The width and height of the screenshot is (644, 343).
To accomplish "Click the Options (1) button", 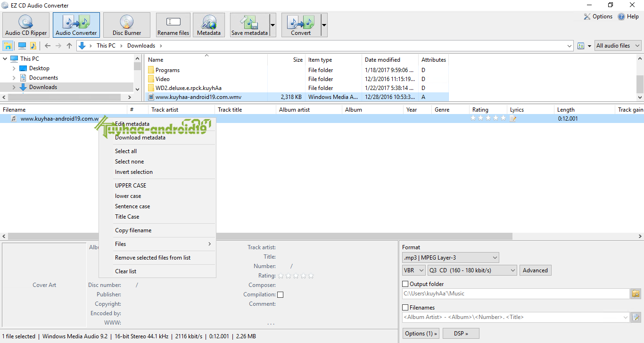I will (421, 334).
